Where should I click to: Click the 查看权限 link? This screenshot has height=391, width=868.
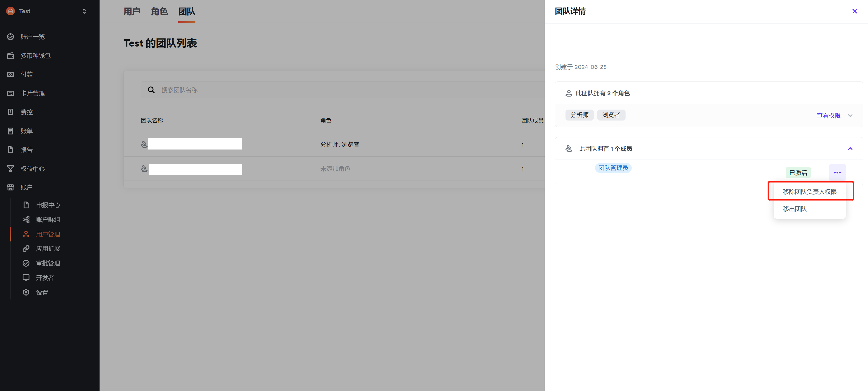(829, 115)
